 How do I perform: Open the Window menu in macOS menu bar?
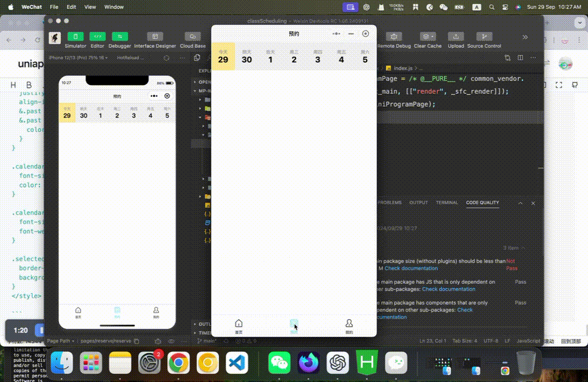pos(114,7)
